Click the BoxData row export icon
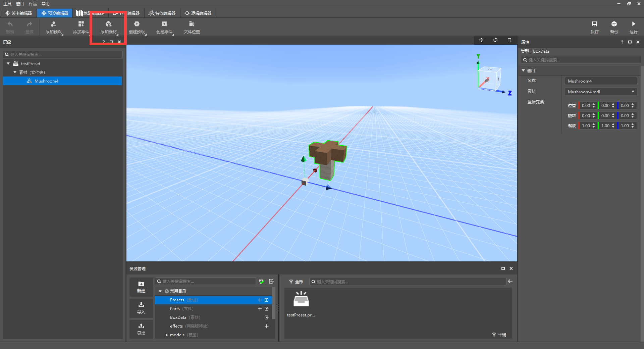This screenshot has height=349, width=644. click(267, 317)
